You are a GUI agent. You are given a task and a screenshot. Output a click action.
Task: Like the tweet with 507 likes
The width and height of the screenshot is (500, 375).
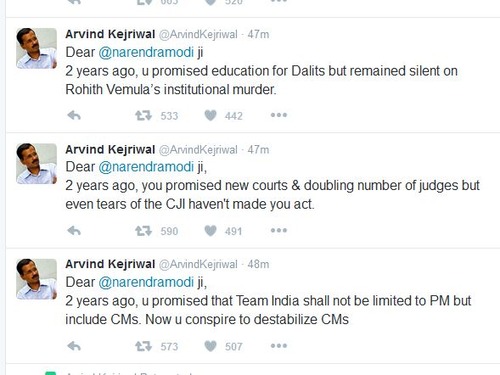210,346
